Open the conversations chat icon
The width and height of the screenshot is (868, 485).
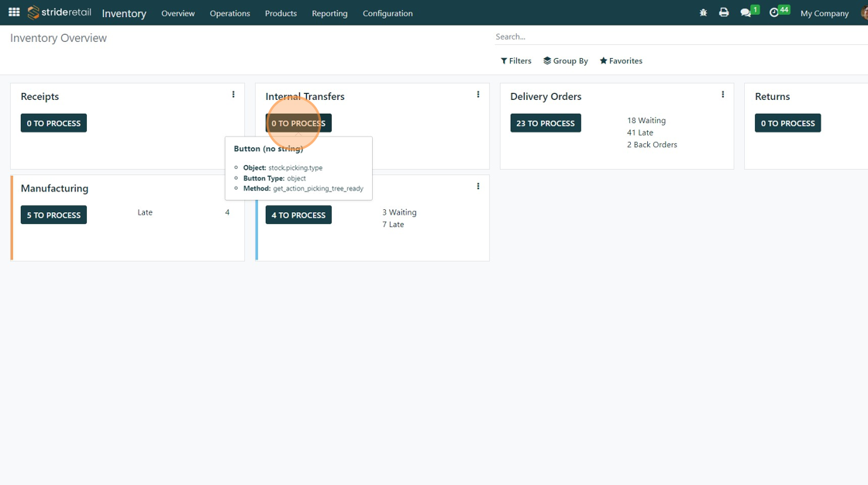click(x=746, y=12)
